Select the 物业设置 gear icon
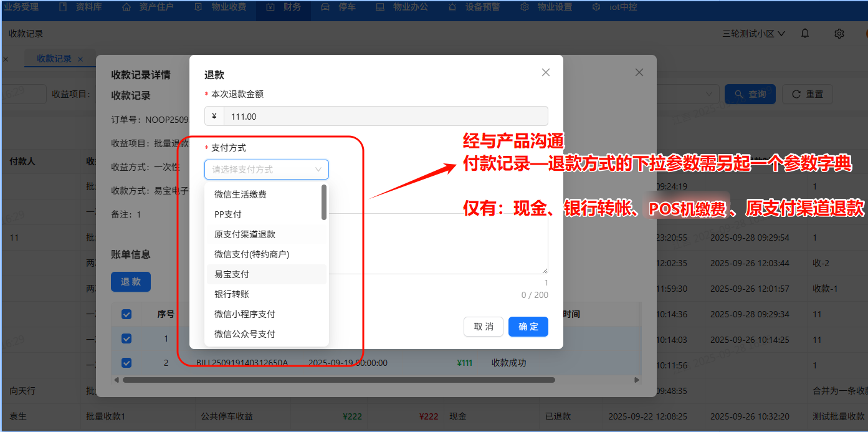Screen dimensions: 868x432 (524, 8)
